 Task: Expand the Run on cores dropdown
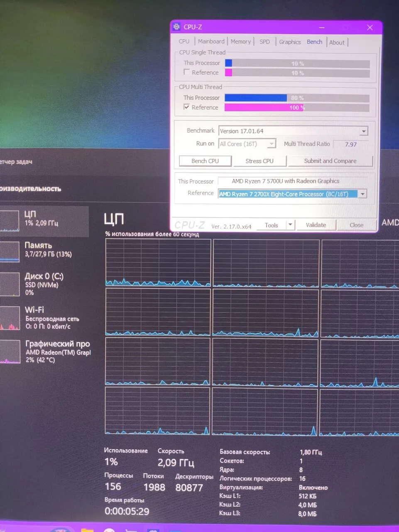pos(272,144)
